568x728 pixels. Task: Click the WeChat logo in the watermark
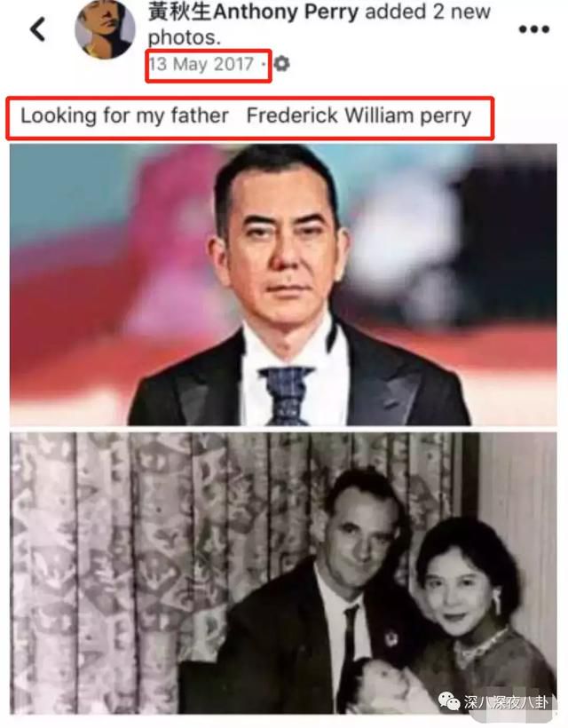[x=449, y=700]
